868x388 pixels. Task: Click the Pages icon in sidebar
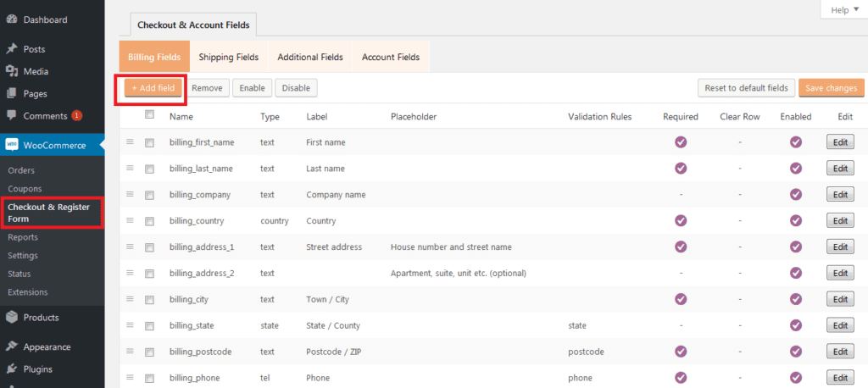(11, 93)
